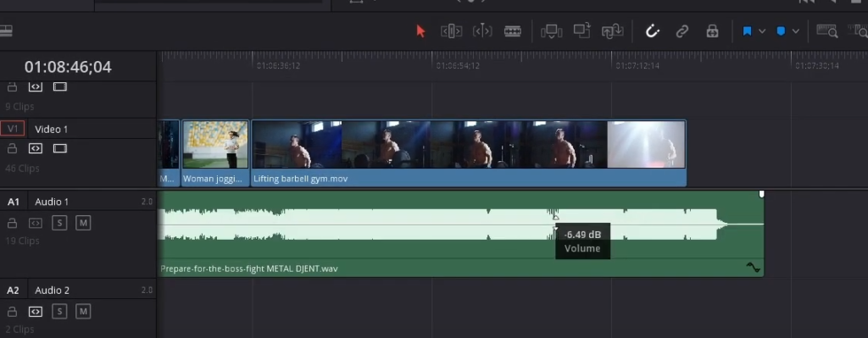Click the 19 Clips label
This screenshot has height=338, width=868.
[22, 241]
